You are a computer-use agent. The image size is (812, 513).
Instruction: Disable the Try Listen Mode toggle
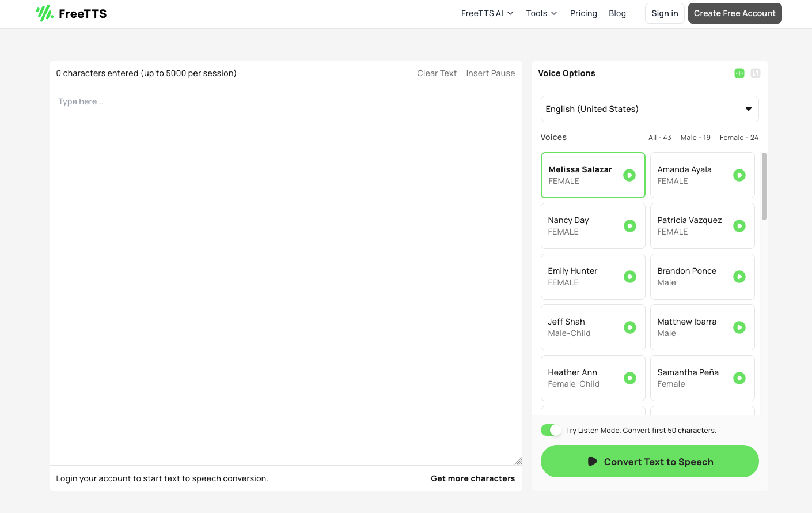551,430
